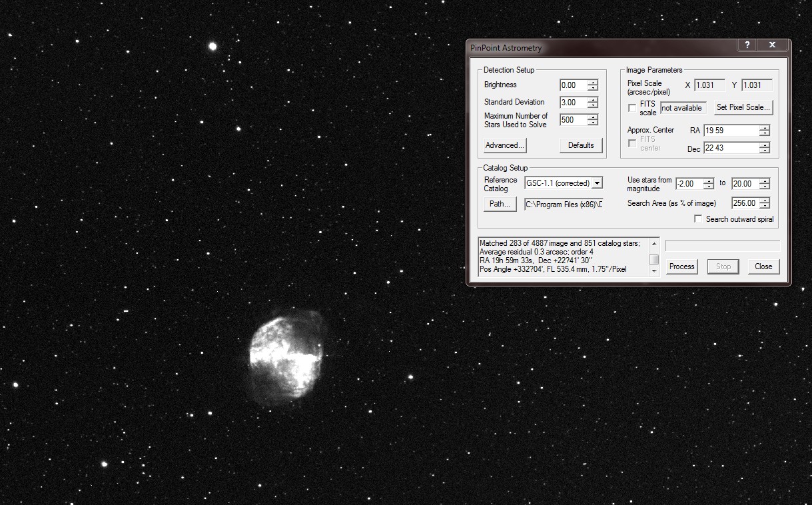This screenshot has width=812, height=505.
Task: Decrease minimum magnitude with down arrow
Action: [709, 187]
